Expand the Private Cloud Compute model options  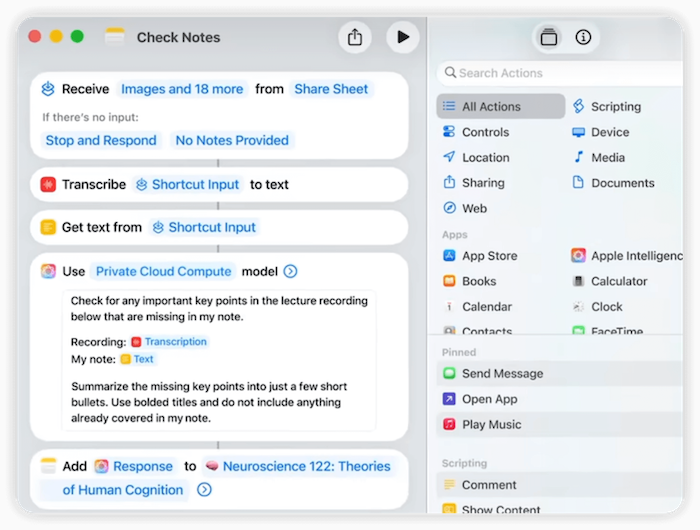pyautogui.click(x=290, y=271)
